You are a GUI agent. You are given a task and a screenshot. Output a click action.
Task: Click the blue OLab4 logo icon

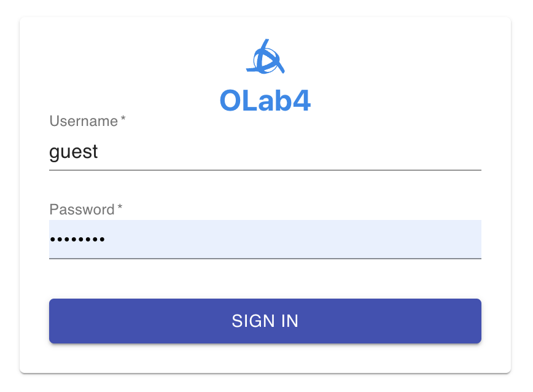coord(265,57)
